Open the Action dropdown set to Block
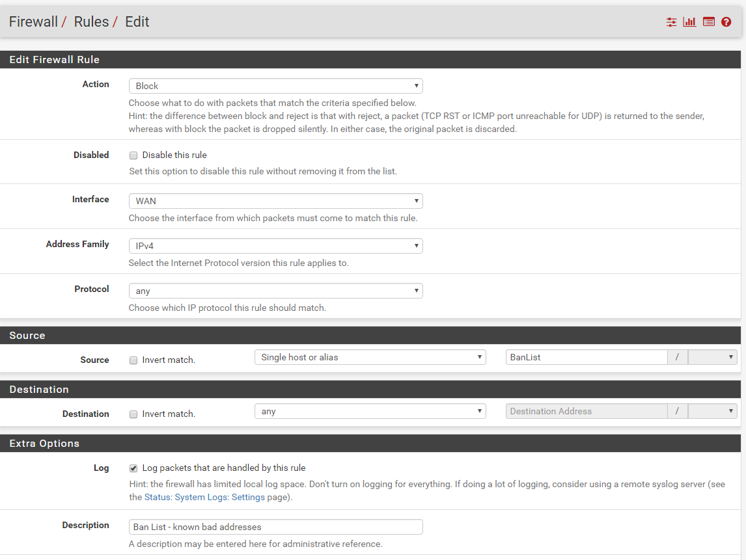746x560 pixels. point(275,86)
